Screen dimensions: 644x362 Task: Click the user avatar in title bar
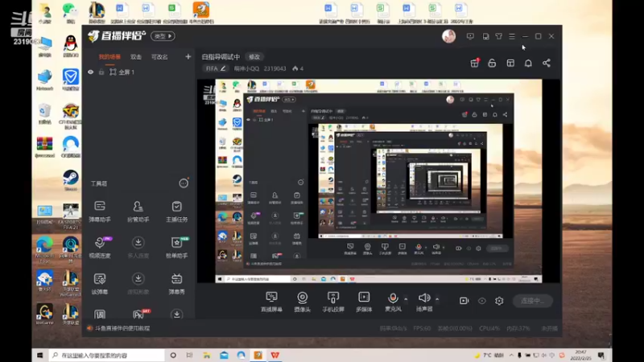pos(448,36)
